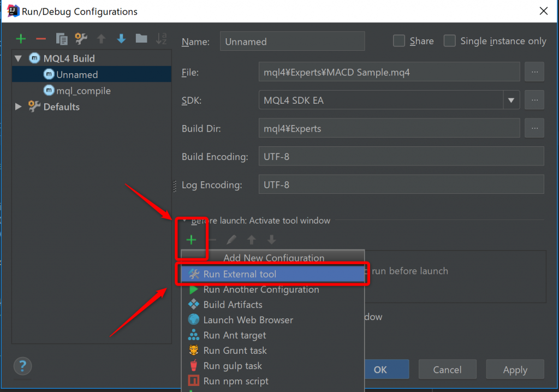Remove configuration with the red minus icon
559x392 pixels.
pyautogui.click(x=41, y=39)
